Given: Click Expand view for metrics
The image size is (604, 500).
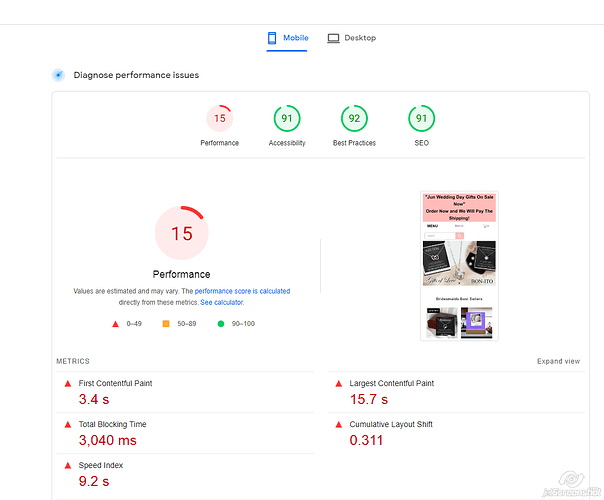Looking at the screenshot, I should pyautogui.click(x=558, y=361).
